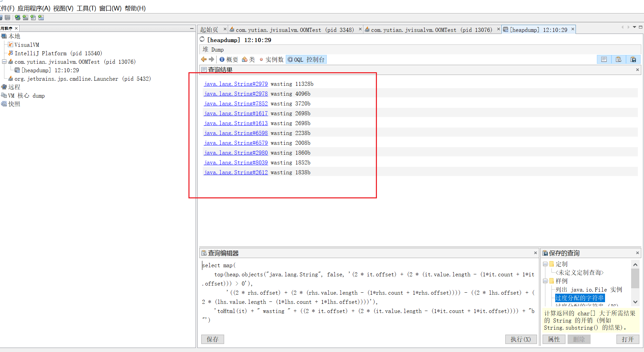The width and height of the screenshot is (644, 352).
Task: Toggle the query editor panel button
Action: click(618, 59)
